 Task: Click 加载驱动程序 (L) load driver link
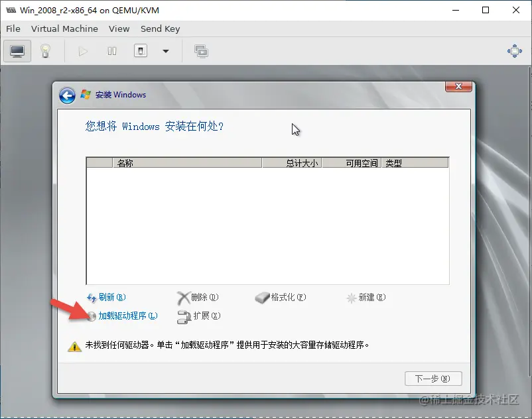pyautogui.click(x=128, y=316)
